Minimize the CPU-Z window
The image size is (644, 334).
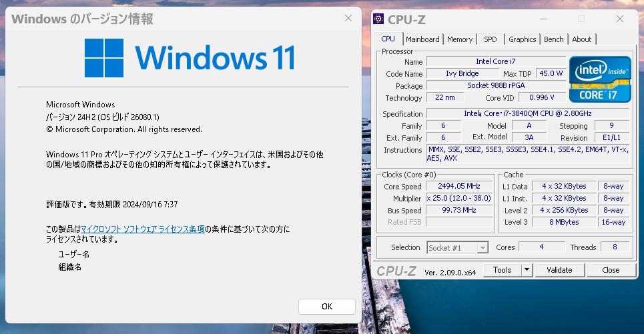click(544, 19)
